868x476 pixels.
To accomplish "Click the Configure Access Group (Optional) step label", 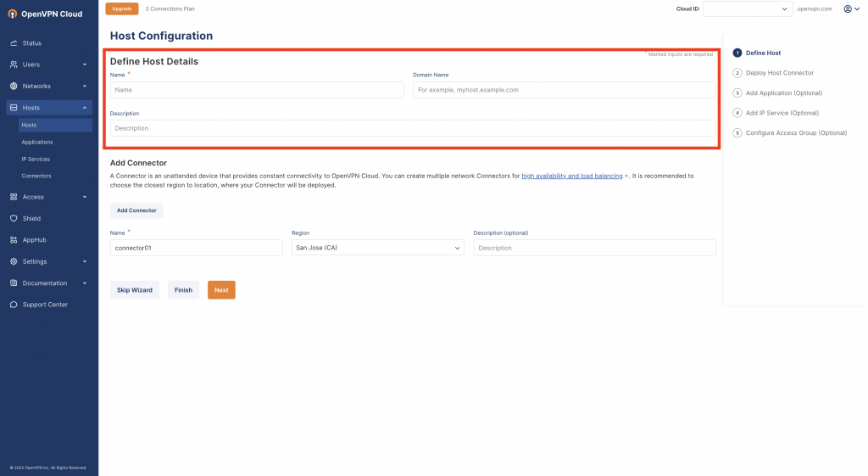I will [x=796, y=133].
